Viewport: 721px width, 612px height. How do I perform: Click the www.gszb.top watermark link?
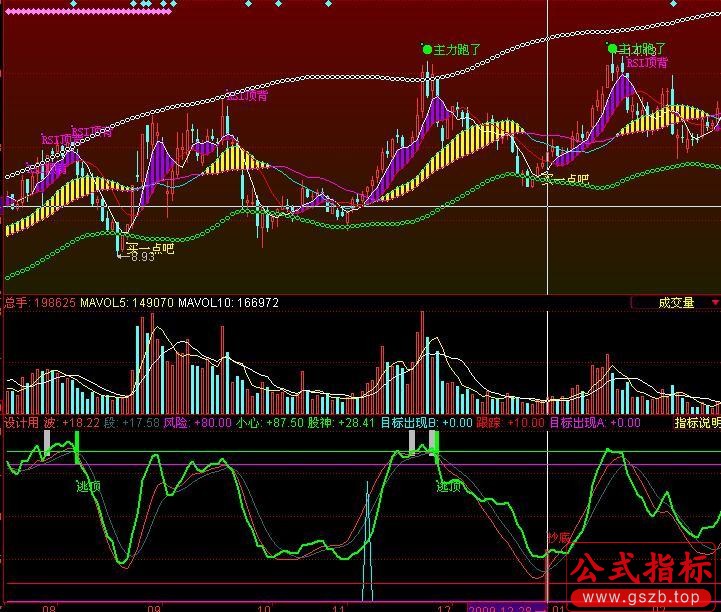(650, 600)
